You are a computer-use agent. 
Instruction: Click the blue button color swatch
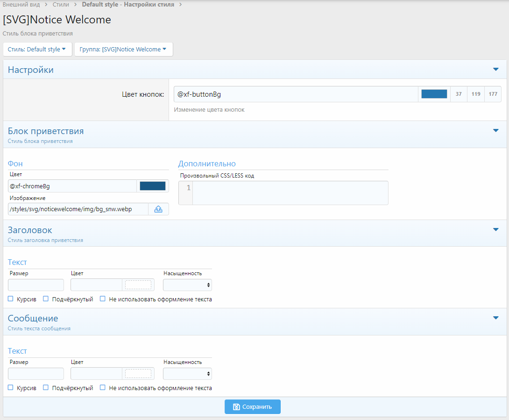(x=434, y=94)
